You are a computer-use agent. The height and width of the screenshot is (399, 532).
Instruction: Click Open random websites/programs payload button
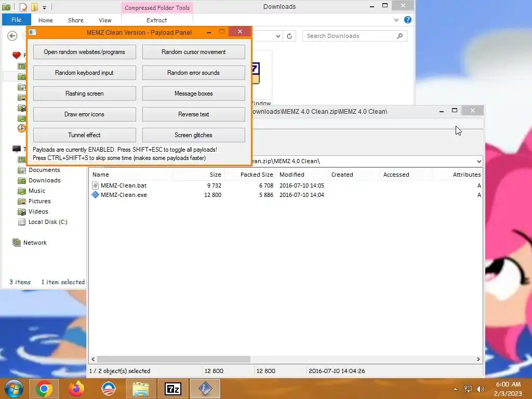[85, 52]
